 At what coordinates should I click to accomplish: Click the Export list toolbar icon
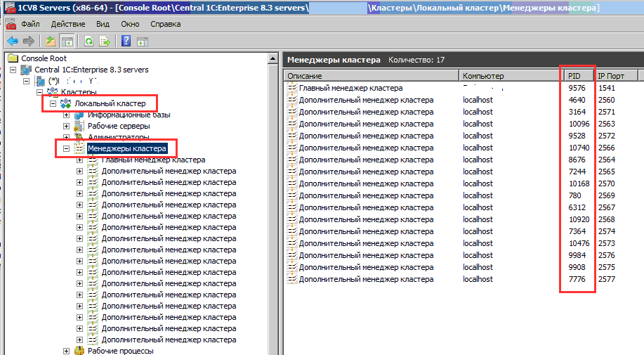click(105, 41)
